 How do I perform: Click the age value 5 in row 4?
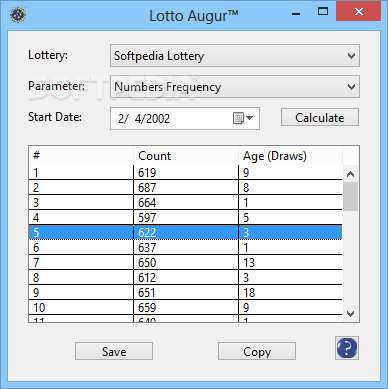(x=246, y=218)
